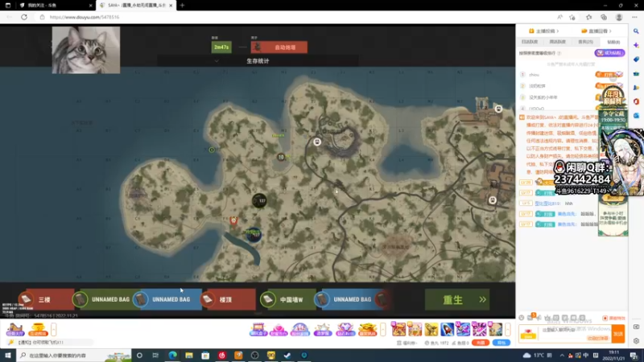Viewport: 644px width, 362px height.
Task: Open a new browser tab with plus
Action: 182,6
